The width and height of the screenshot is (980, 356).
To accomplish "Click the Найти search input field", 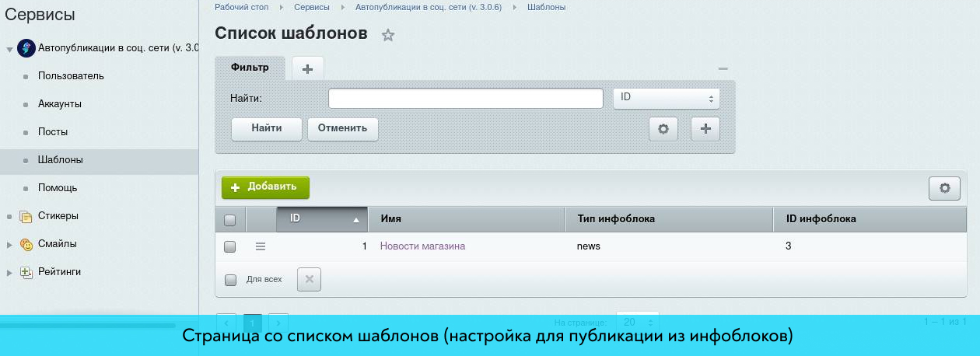I will pyautogui.click(x=466, y=99).
